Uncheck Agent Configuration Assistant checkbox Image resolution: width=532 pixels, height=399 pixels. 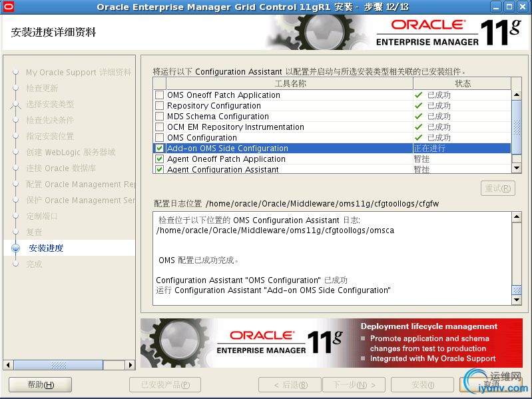tap(159, 169)
